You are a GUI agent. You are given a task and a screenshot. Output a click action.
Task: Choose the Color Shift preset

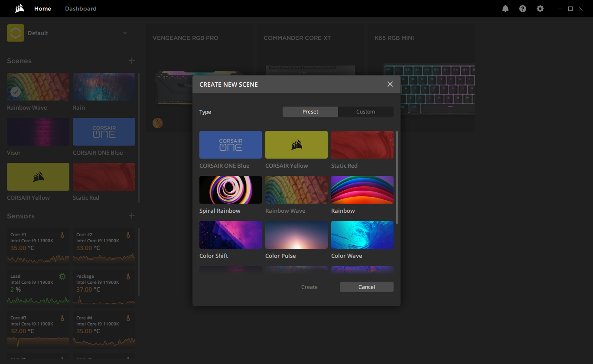tap(231, 235)
